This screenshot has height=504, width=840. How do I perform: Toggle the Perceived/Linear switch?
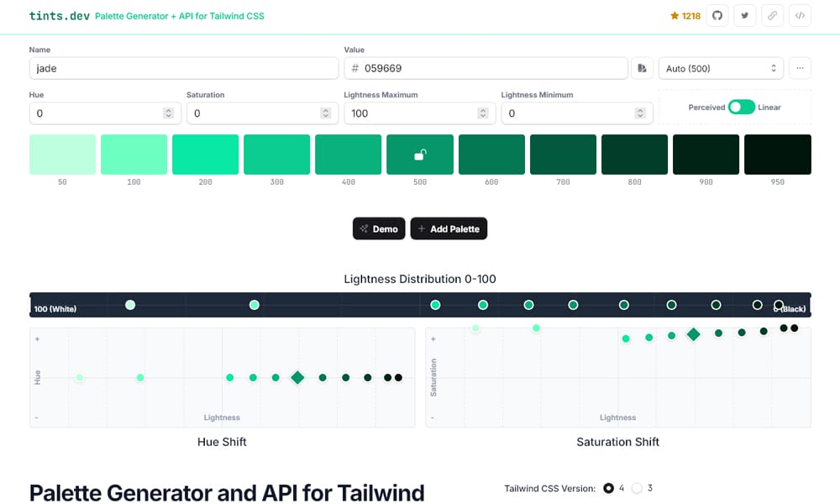[741, 107]
